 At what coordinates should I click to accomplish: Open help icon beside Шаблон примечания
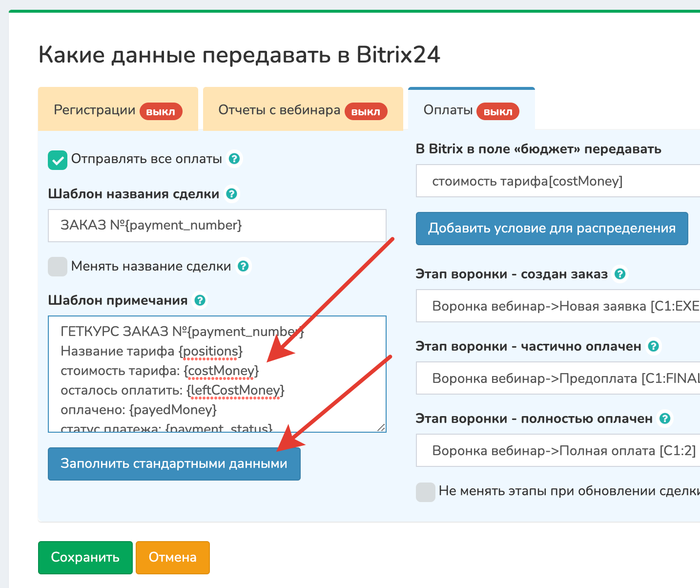[200, 300]
